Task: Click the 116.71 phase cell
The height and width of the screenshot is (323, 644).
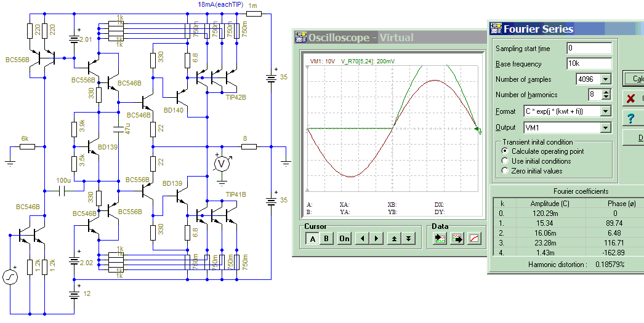Action: point(615,243)
